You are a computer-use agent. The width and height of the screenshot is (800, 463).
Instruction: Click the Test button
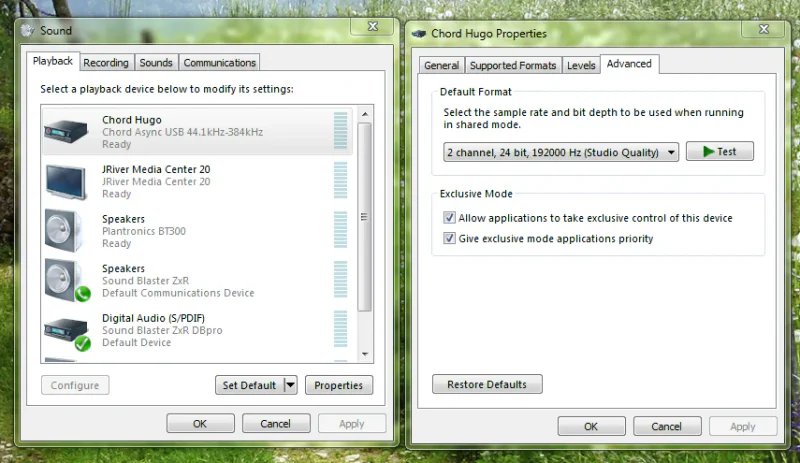[x=719, y=152]
